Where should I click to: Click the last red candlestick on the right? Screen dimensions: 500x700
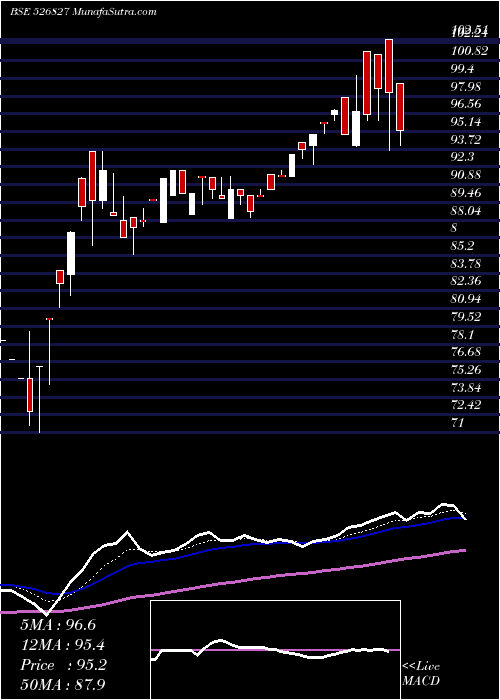click(400, 107)
